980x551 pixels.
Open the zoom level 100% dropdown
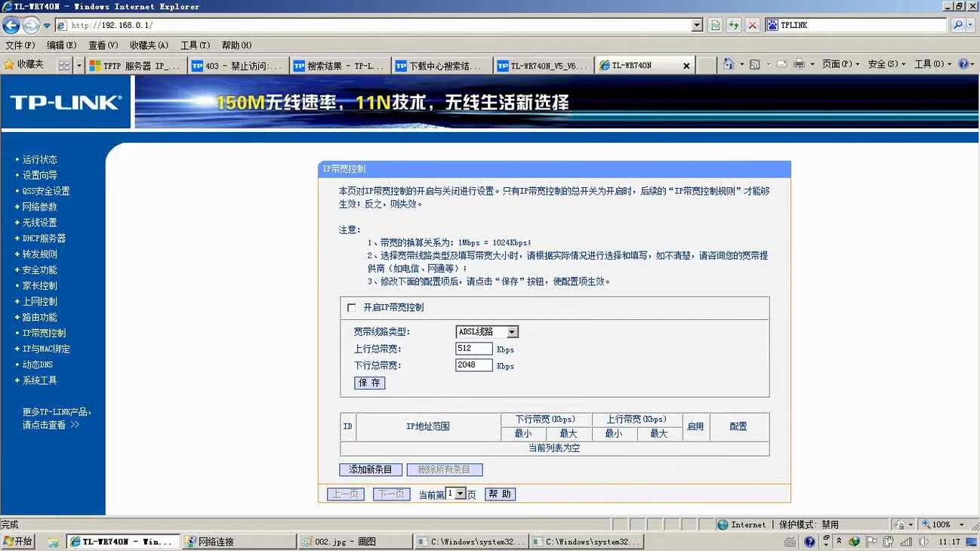(x=961, y=525)
